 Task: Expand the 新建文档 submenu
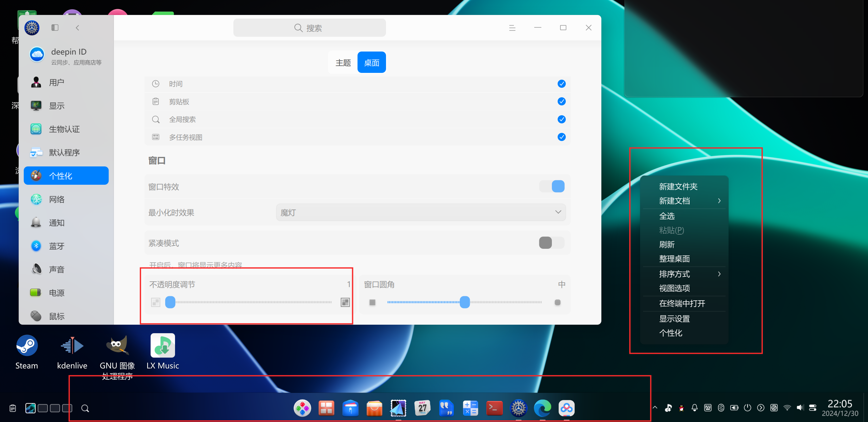click(x=684, y=201)
